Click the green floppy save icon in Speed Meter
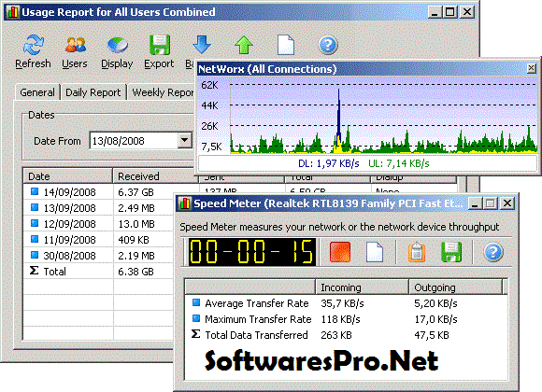542x392 pixels. 451,252
